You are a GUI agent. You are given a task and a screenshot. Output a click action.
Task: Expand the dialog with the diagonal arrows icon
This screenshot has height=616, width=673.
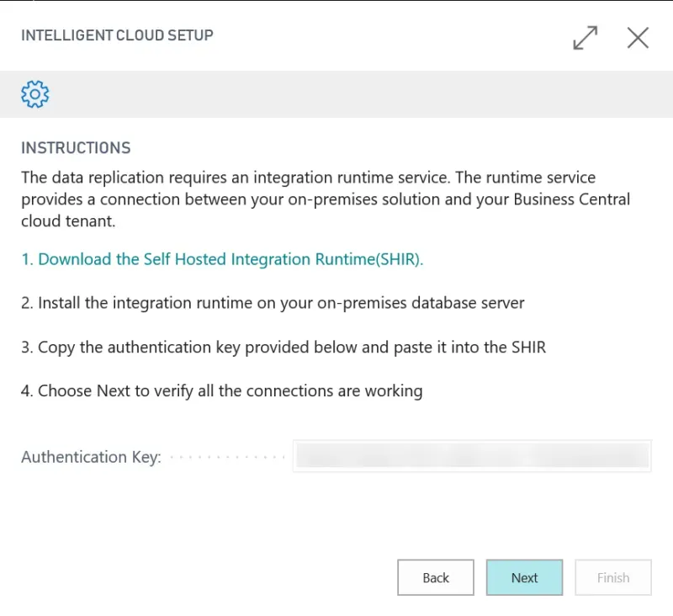click(586, 38)
